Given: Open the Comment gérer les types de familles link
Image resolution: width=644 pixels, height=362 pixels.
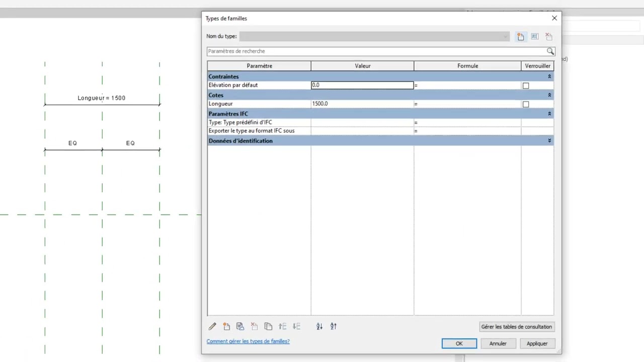Looking at the screenshot, I should click(x=248, y=341).
